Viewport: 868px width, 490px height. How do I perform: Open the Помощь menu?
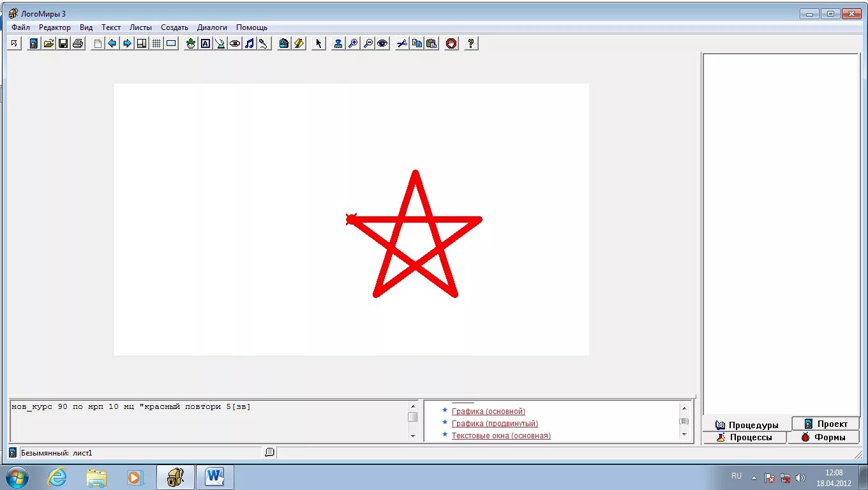pos(251,27)
